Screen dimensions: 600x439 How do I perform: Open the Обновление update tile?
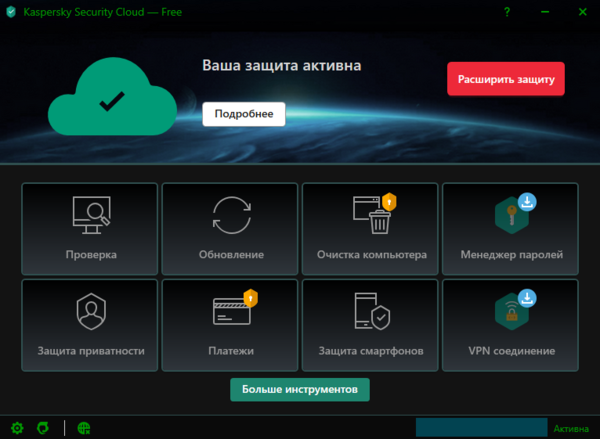[230, 229]
